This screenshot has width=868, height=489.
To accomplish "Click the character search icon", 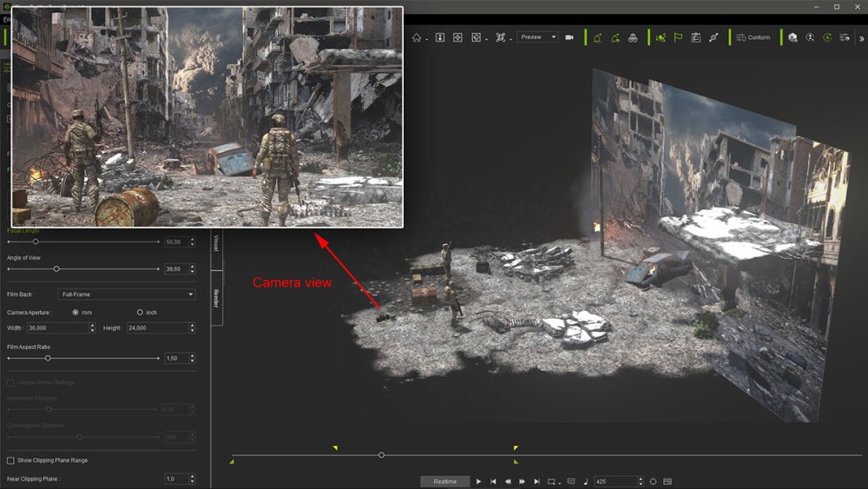I will (x=810, y=37).
